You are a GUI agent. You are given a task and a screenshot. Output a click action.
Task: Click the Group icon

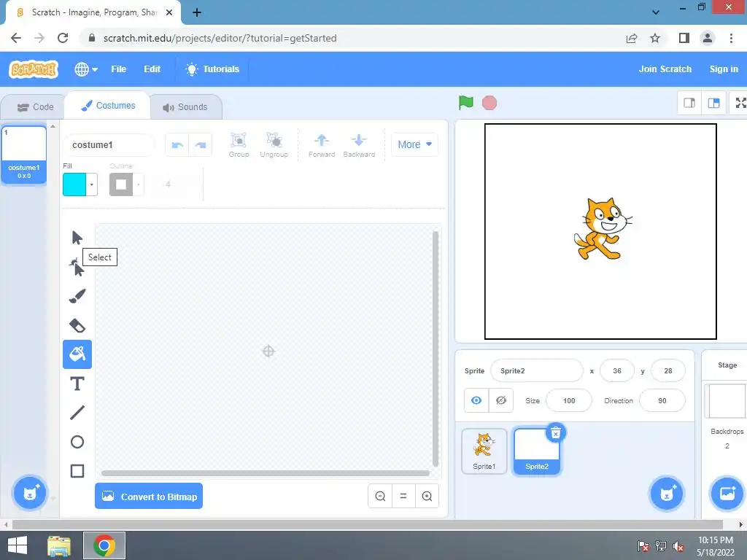point(239,145)
